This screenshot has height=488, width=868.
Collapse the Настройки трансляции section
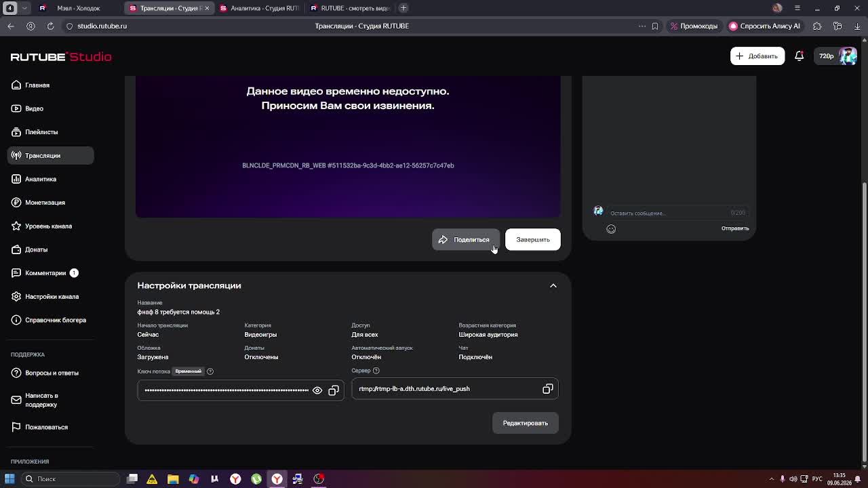[553, 286]
